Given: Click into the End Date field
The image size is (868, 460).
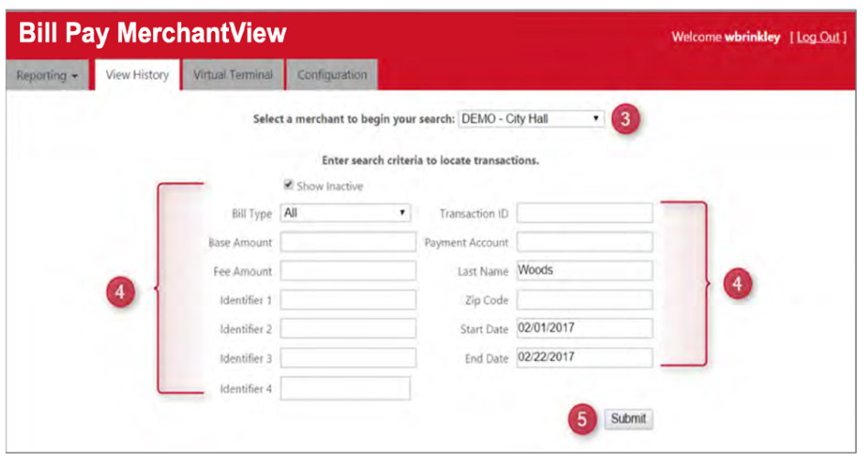Looking at the screenshot, I should click(584, 357).
